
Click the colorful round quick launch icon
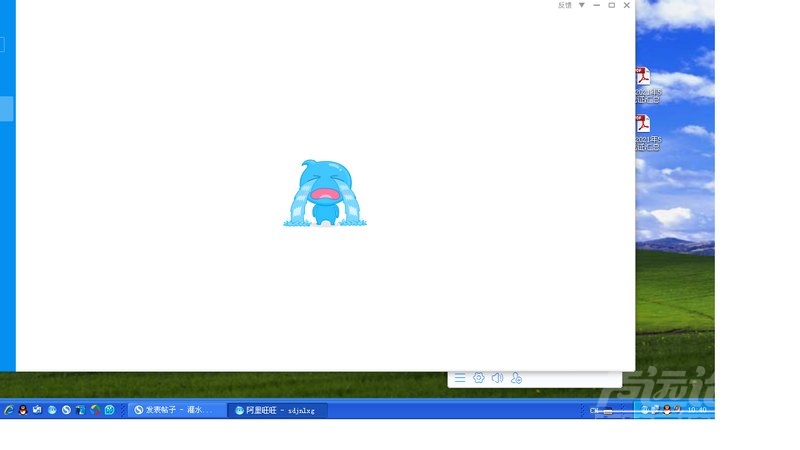[x=95, y=410]
